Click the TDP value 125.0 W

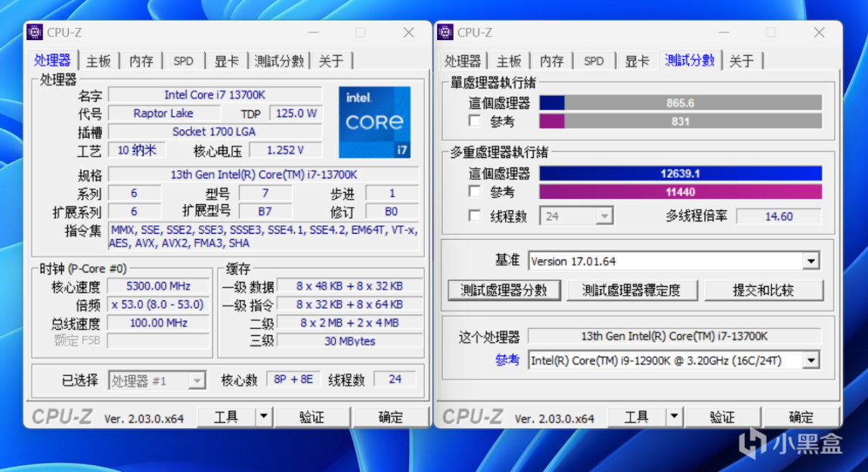click(296, 113)
